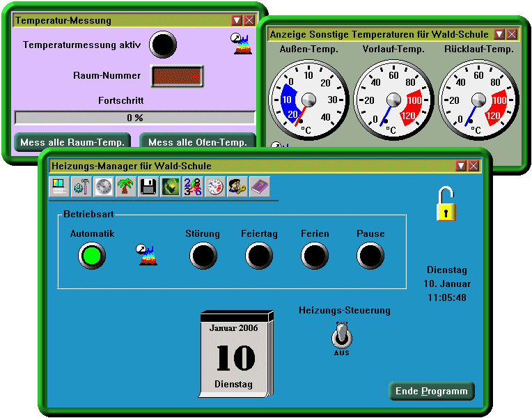Open the temperature gauge toolbar icon
The image size is (532, 418).
click(214, 187)
